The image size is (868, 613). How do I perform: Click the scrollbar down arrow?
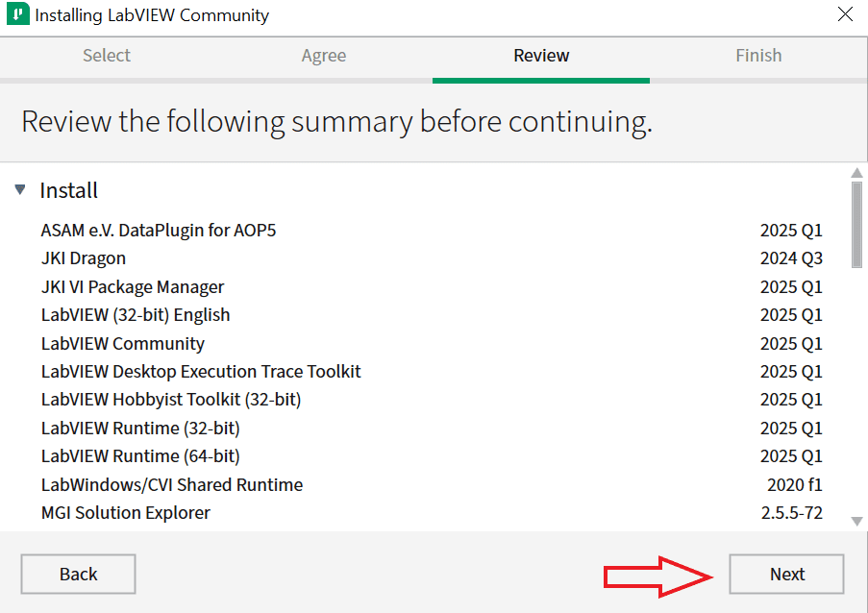pos(857,521)
